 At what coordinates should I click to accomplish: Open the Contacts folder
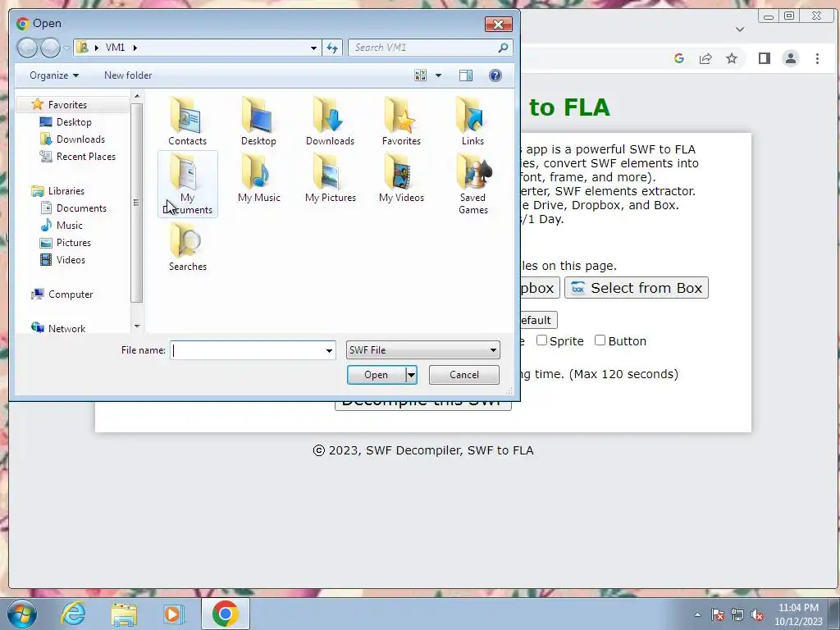[x=187, y=121]
